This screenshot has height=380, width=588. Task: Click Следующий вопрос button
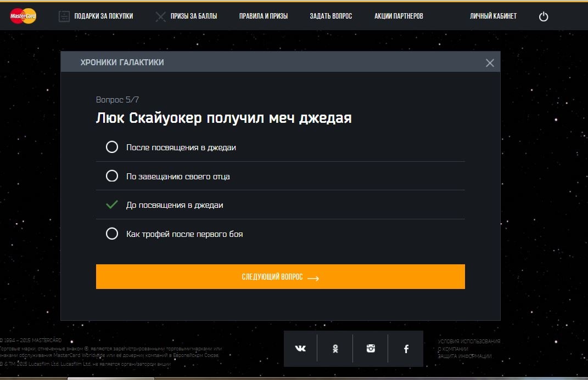click(280, 277)
